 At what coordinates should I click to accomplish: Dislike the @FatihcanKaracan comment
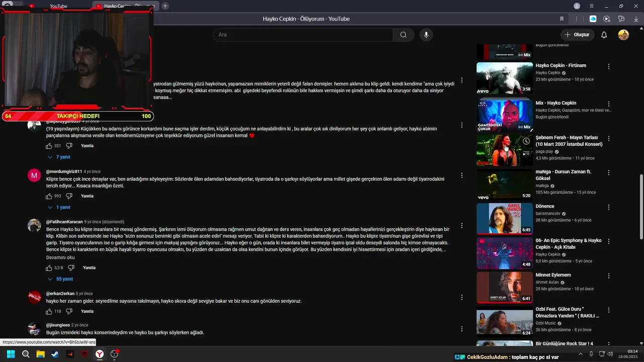[x=71, y=268]
